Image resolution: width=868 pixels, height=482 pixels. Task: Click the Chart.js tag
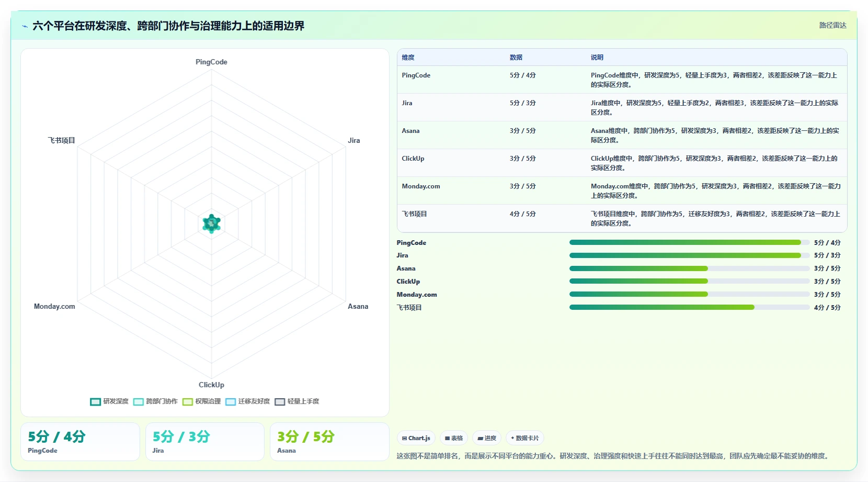[416, 438]
